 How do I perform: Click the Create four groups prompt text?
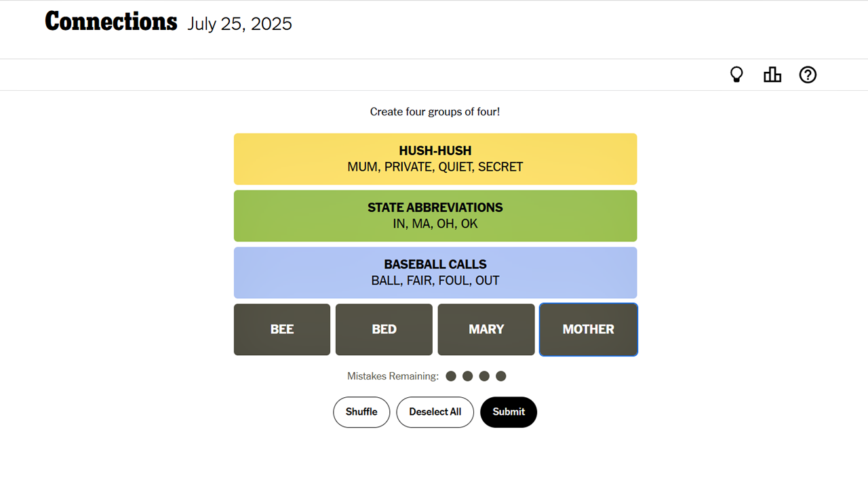(435, 111)
